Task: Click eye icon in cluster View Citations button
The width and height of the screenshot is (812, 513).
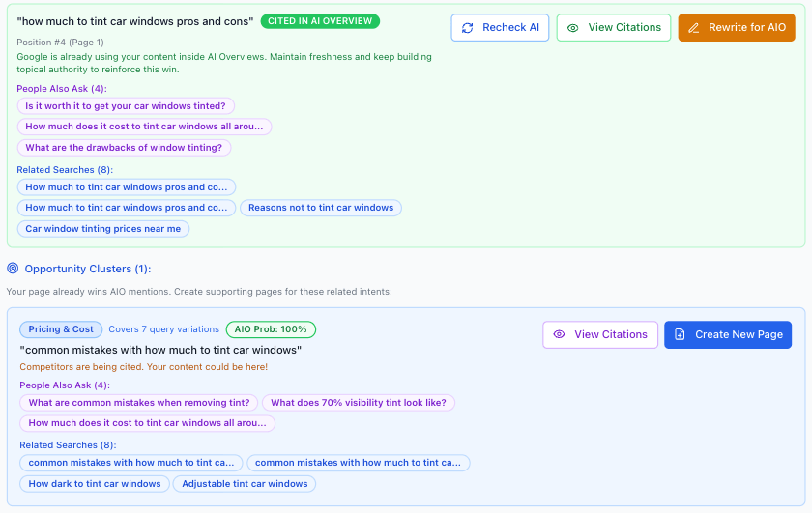Action: tap(559, 334)
